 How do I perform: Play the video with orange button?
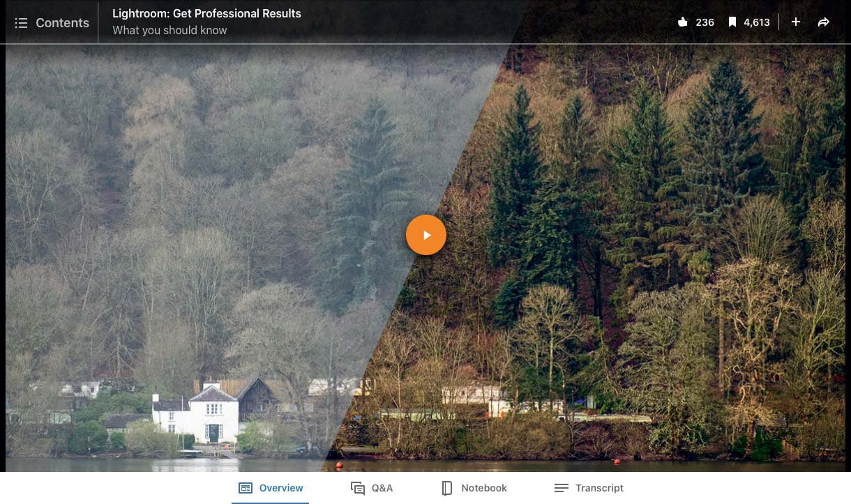point(426,235)
